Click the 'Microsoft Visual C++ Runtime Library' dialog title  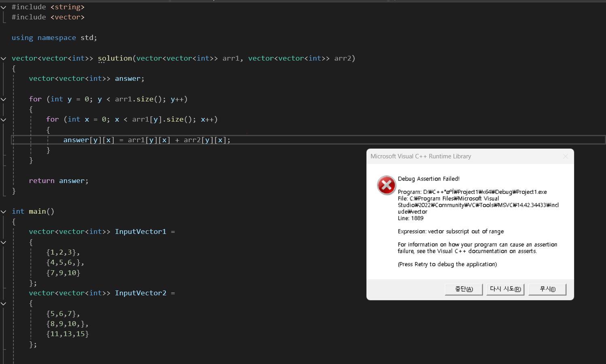(x=421, y=156)
